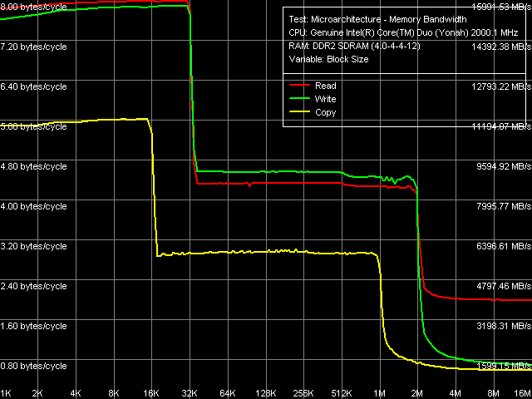Click the 16K x-axis label
Image resolution: width=532 pixels, height=399 pixels.
pyautogui.click(x=152, y=392)
